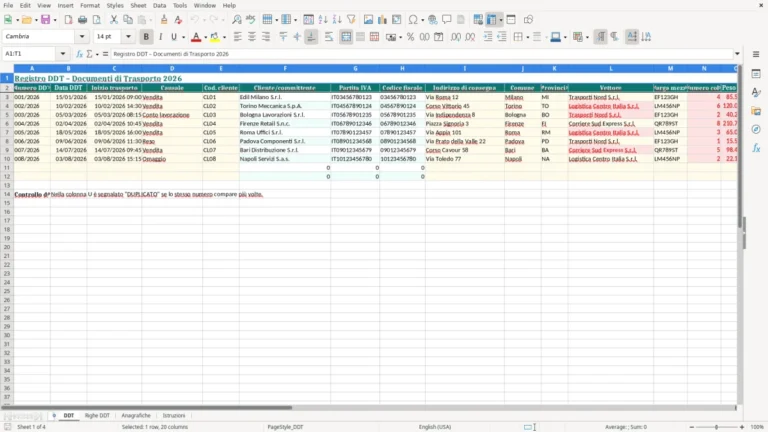This screenshot has height=432, width=768.
Task: Click the English (USA) language status
Action: (x=434, y=427)
